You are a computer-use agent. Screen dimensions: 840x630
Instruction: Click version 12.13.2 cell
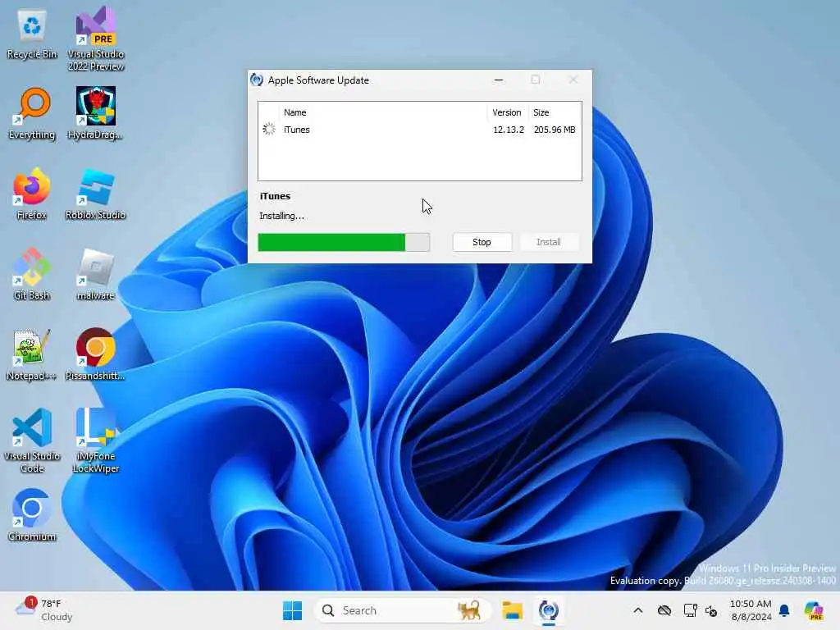pyautogui.click(x=509, y=130)
